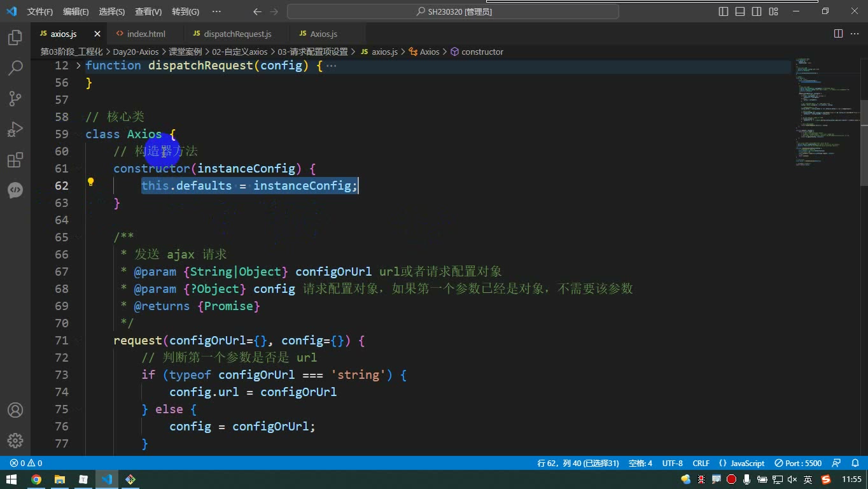Expand the folded dispatchRequest function

click(x=78, y=66)
